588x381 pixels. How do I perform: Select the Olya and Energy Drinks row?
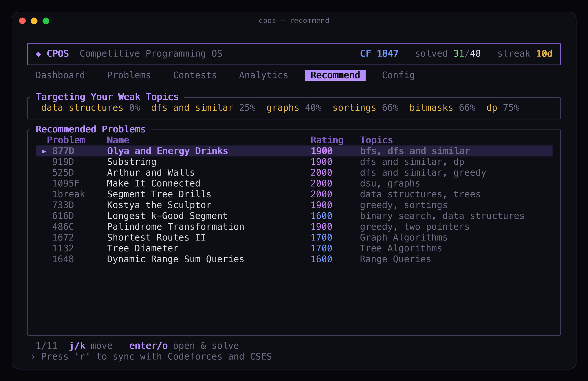point(294,151)
